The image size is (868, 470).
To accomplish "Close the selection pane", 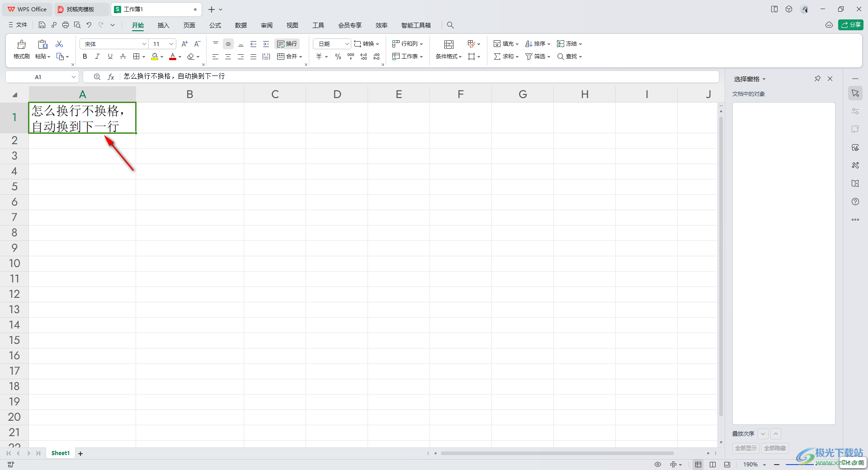I will pyautogui.click(x=830, y=79).
